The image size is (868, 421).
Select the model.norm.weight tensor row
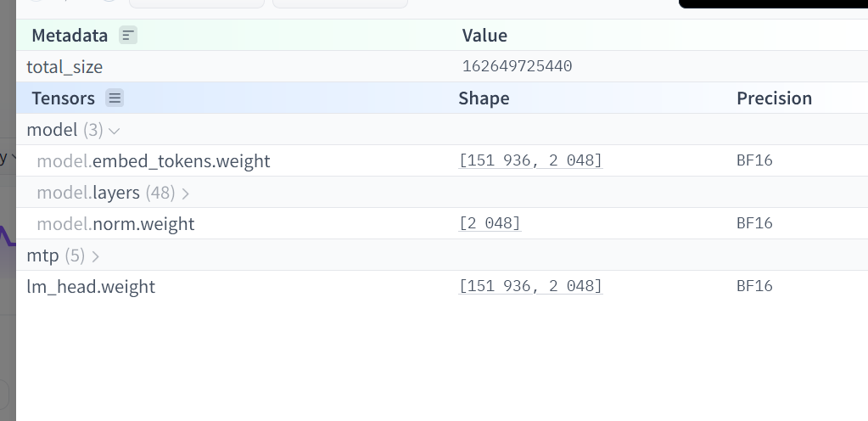442,223
